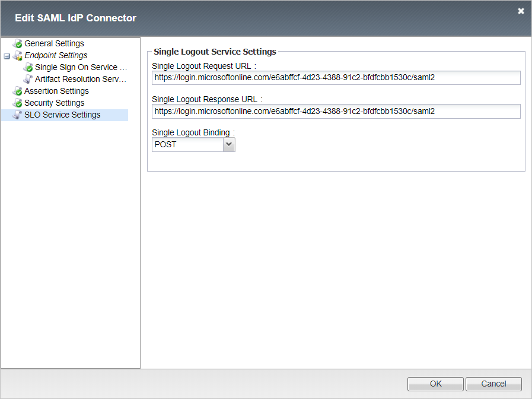Click the Single Sign On Service icon

coord(28,67)
